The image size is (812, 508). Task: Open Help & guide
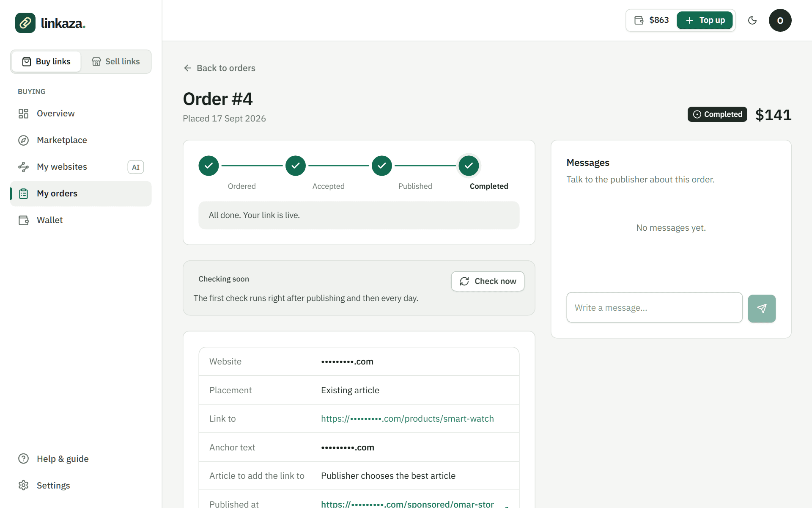coord(81,459)
